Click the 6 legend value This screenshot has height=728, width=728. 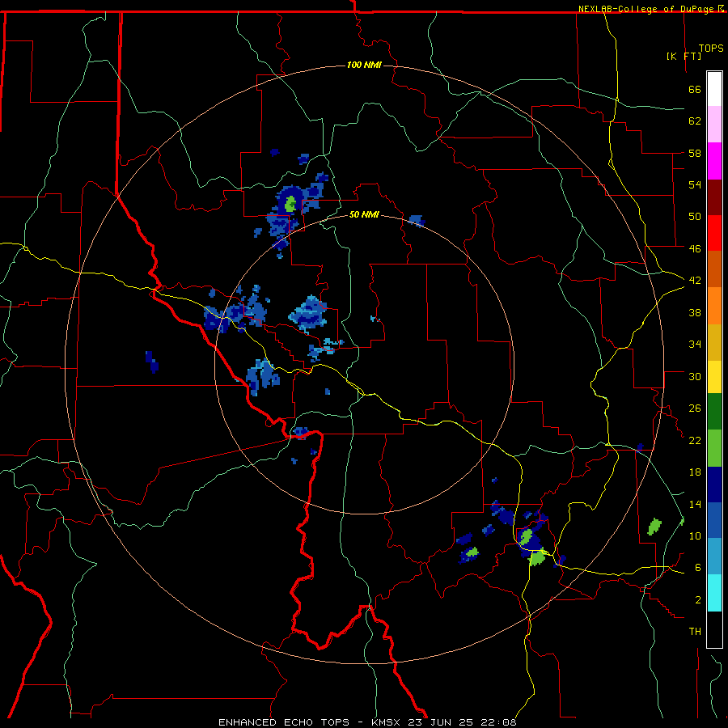click(x=698, y=568)
